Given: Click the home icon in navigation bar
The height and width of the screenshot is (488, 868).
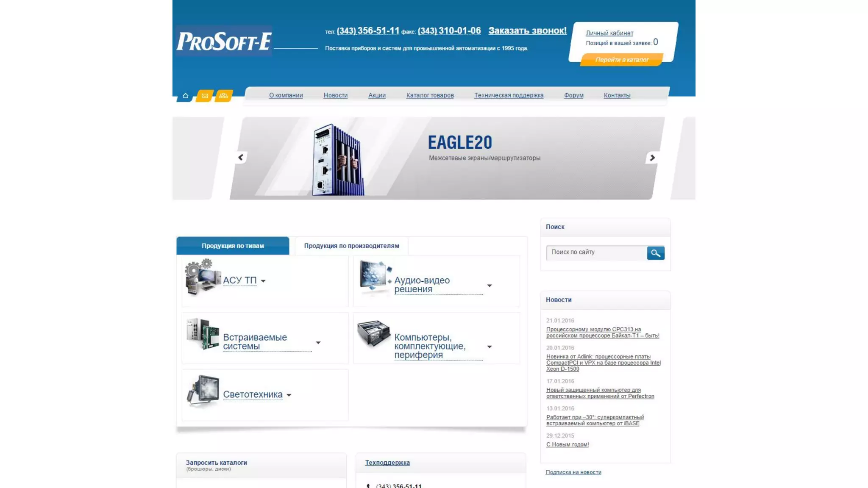Looking at the screenshot, I should pyautogui.click(x=185, y=96).
